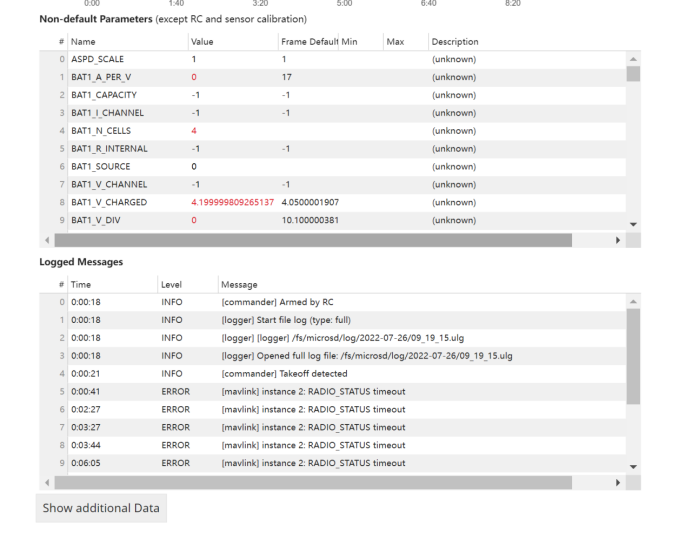Click the red value 4 for BAT1_N_CELLS
Viewport: 692px width, 540px height.
click(194, 131)
